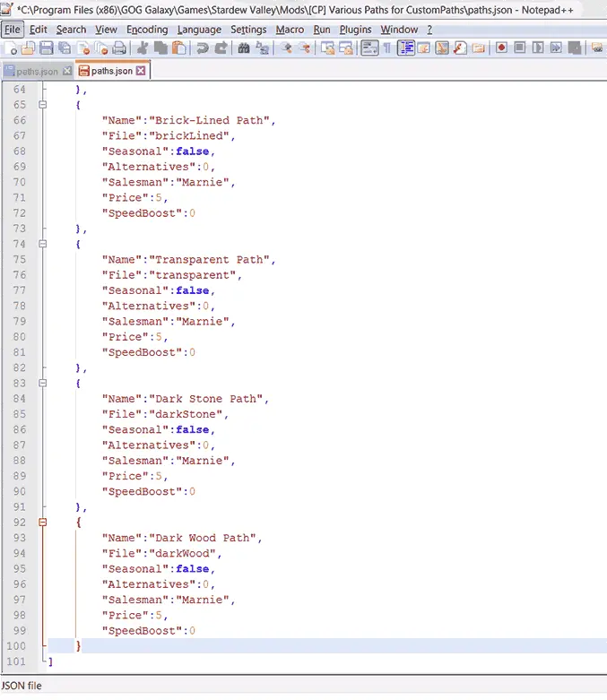The image size is (607, 700).
Task: Toggle the indent guide button
Action: (406, 48)
